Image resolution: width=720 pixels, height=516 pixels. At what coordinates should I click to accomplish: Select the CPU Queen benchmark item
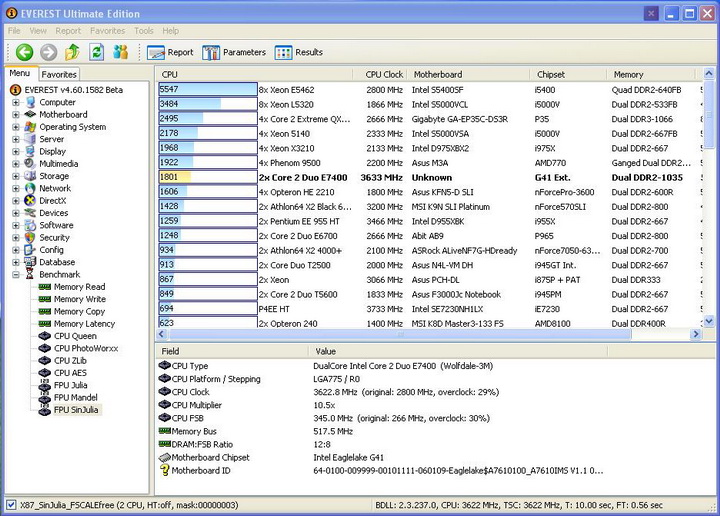point(74,336)
